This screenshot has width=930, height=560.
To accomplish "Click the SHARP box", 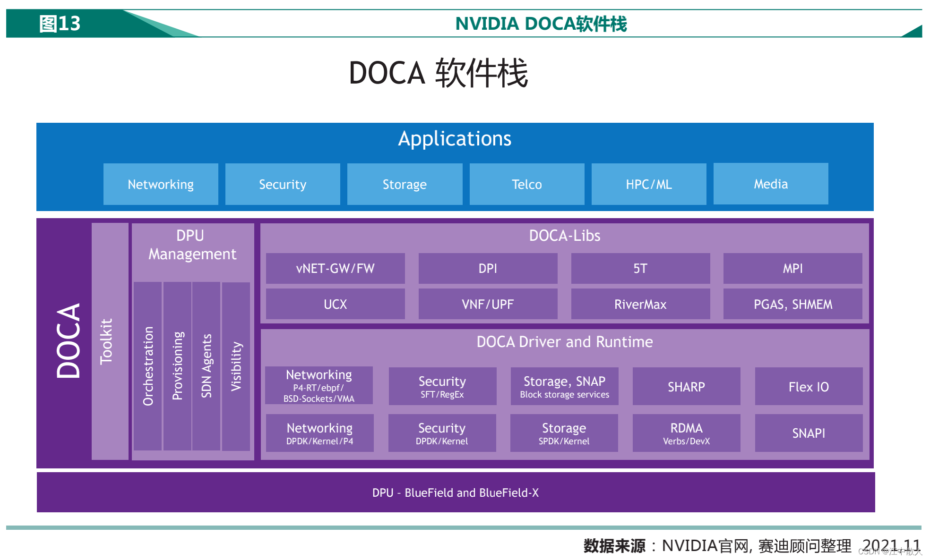I will coord(686,386).
